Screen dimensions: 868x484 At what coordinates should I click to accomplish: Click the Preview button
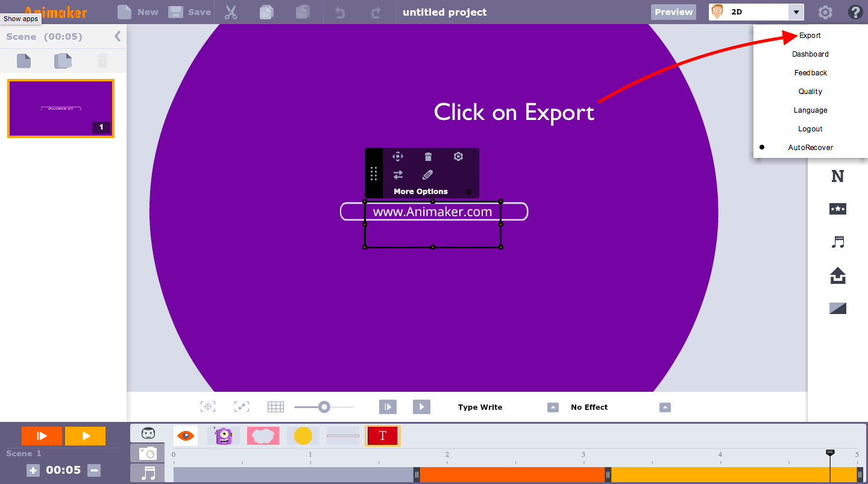tap(674, 12)
